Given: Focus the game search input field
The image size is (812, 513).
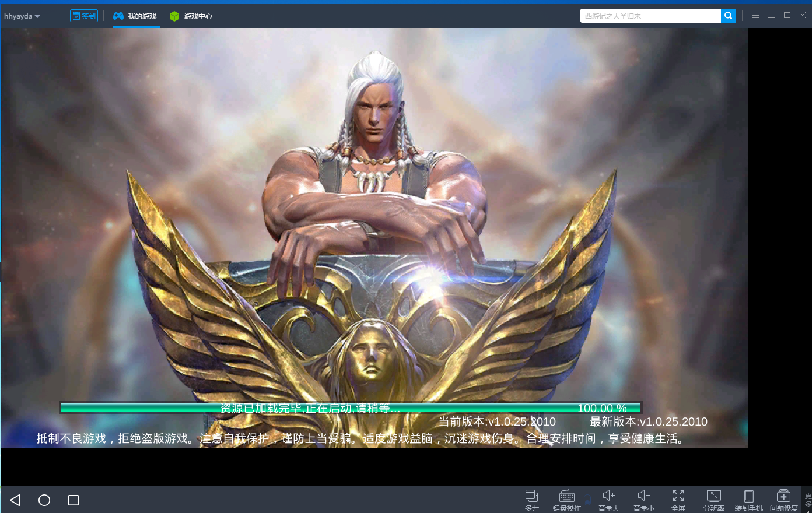Looking at the screenshot, I should [650, 16].
